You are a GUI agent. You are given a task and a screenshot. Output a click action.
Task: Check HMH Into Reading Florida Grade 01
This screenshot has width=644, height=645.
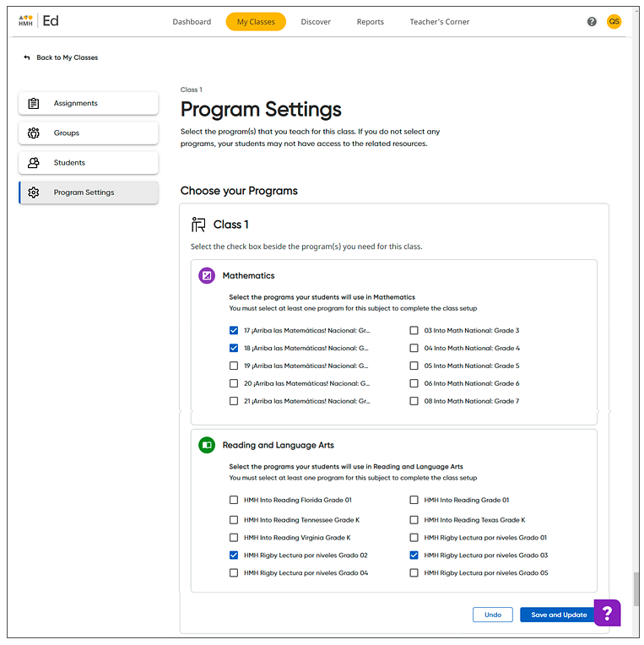234,500
